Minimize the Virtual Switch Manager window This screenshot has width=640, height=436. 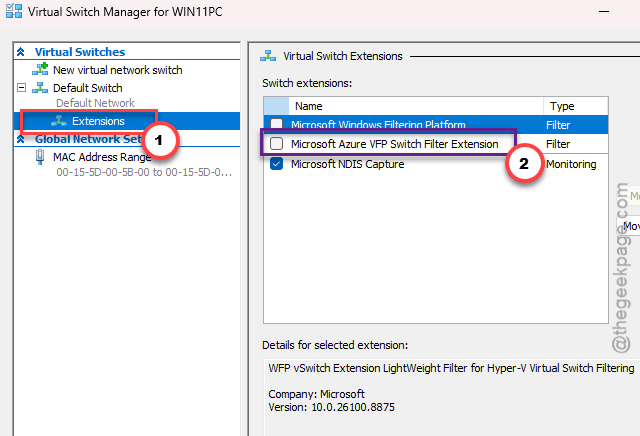pyautogui.click(x=604, y=11)
